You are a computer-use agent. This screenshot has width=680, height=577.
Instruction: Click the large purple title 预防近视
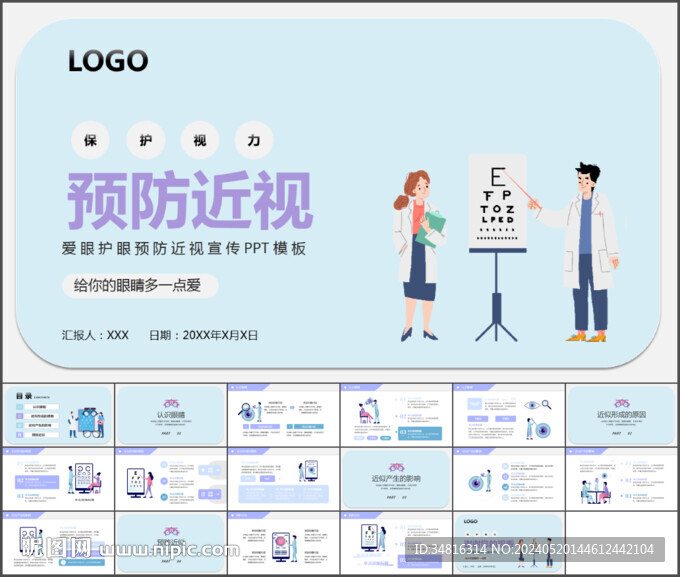pos(190,200)
